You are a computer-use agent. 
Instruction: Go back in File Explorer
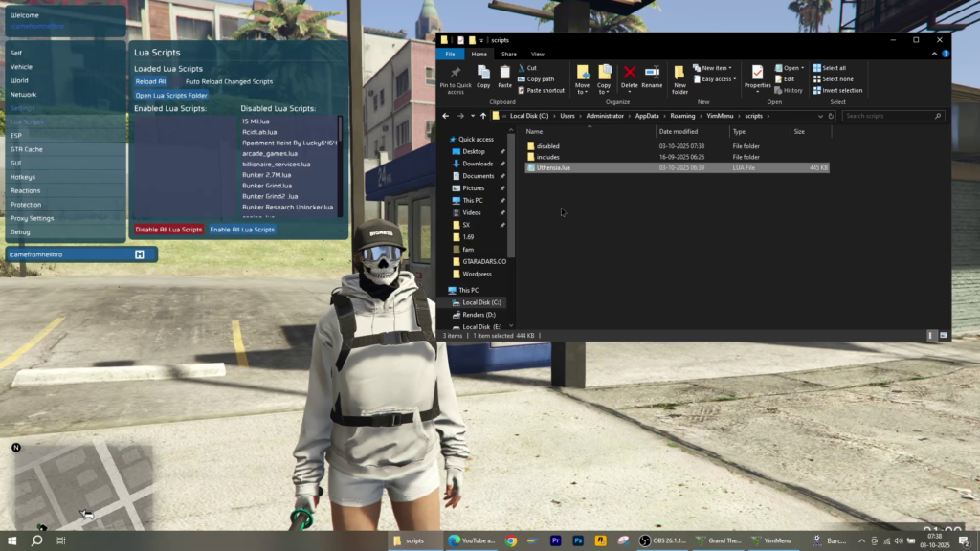pos(446,116)
